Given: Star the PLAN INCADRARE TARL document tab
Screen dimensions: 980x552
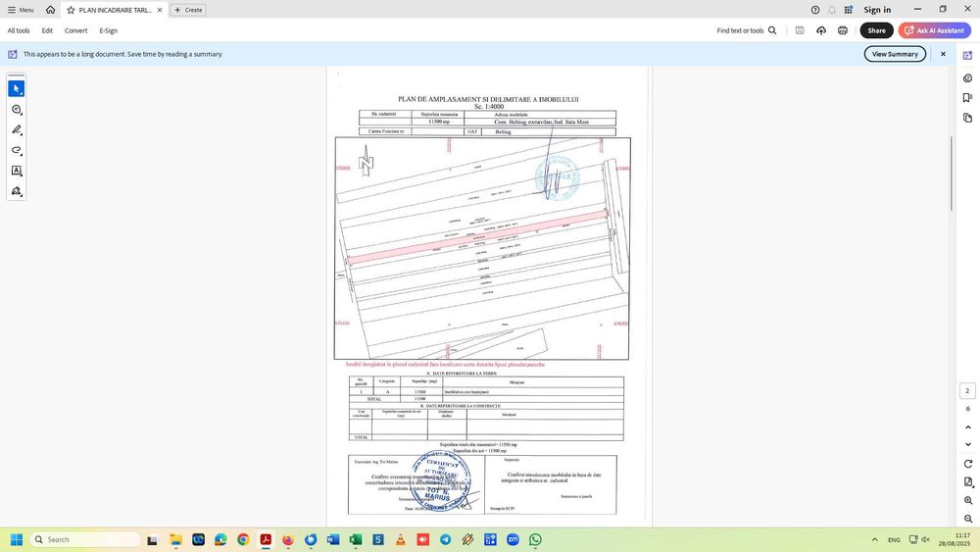Looking at the screenshot, I should point(71,10).
